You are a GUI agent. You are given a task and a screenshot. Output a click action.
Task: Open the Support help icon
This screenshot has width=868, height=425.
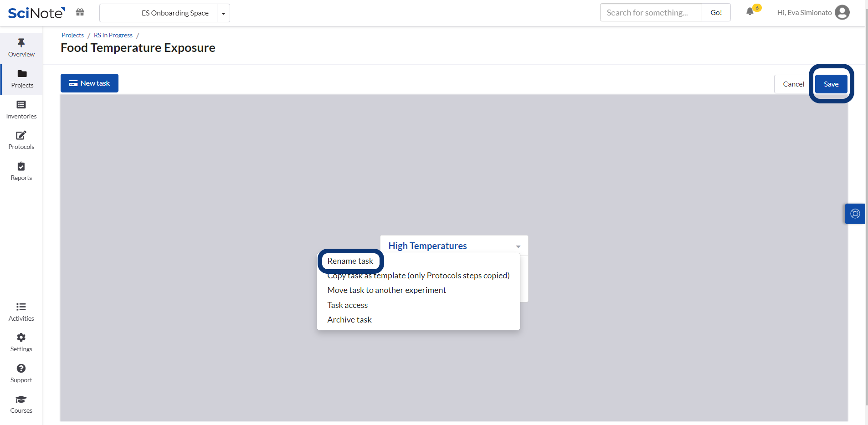click(x=21, y=369)
